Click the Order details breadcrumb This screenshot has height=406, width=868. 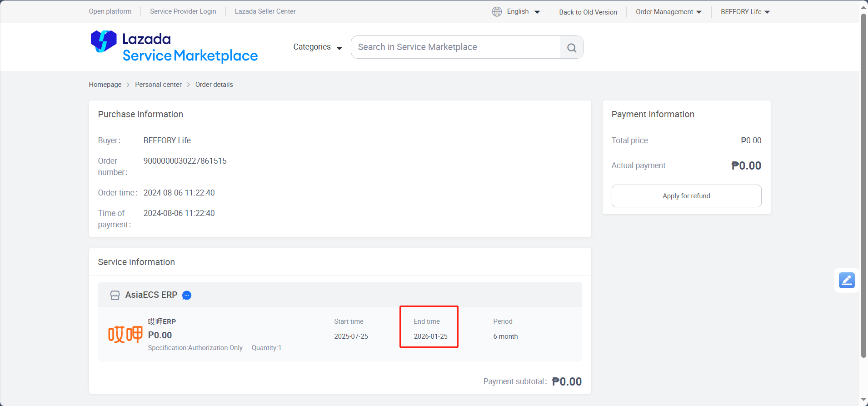point(214,85)
